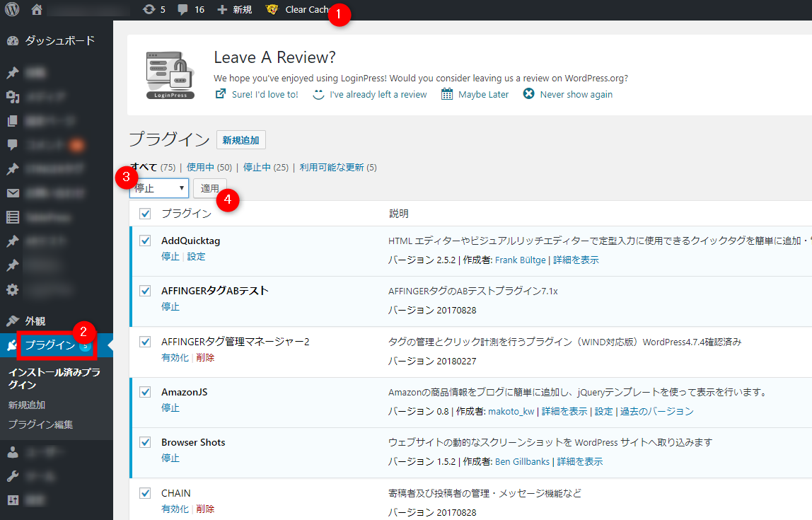Click the media sidebar icon
The width and height of the screenshot is (812, 520).
13,97
